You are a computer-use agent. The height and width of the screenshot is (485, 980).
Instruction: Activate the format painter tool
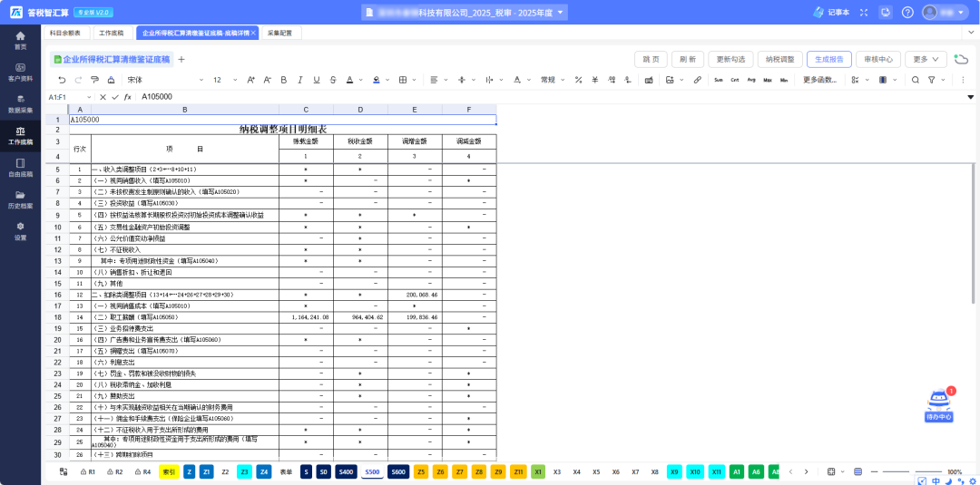click(94, 80)
